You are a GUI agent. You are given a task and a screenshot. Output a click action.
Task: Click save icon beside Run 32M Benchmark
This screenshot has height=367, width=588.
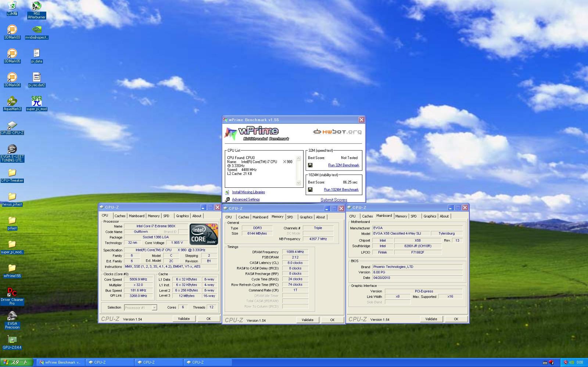[310, 165]
